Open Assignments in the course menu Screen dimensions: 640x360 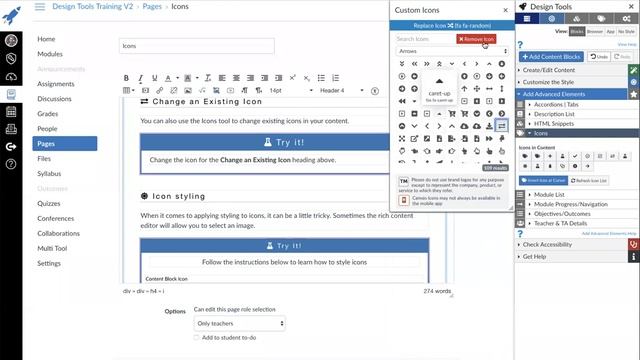click(x=56, y=84)
